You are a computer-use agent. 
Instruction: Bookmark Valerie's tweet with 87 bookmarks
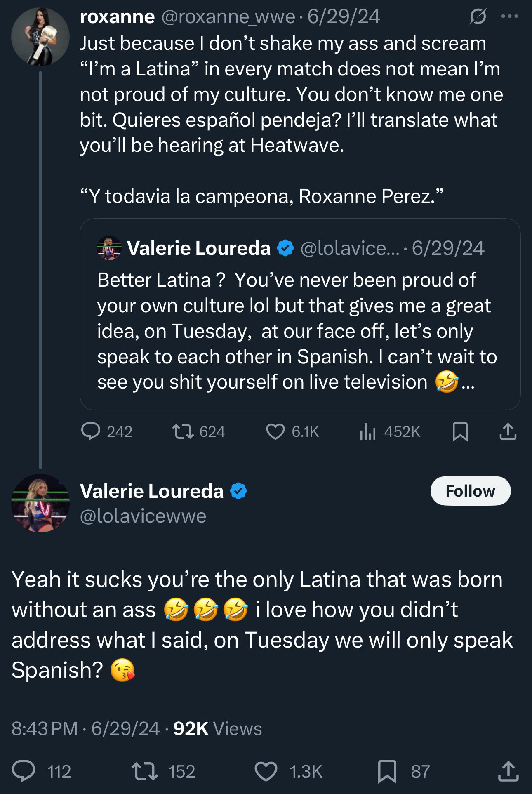[x=387, y=771]
